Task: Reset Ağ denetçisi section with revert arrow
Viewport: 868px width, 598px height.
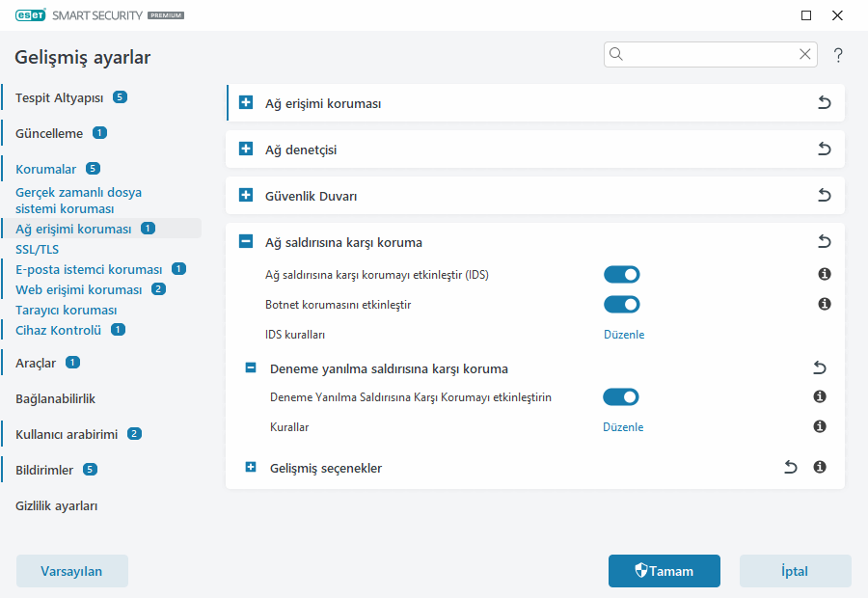Action: (824, 149)
